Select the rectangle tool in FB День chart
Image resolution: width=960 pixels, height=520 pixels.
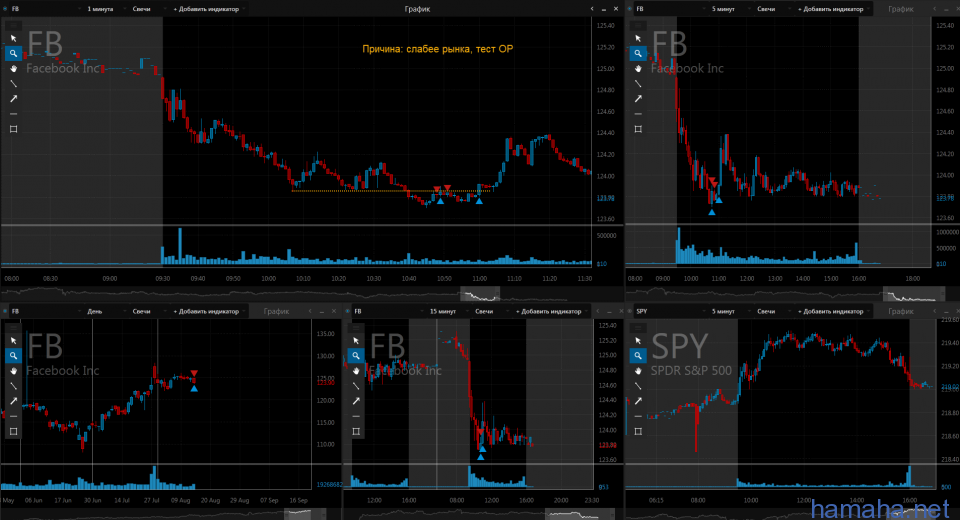[x=13, y=431]
